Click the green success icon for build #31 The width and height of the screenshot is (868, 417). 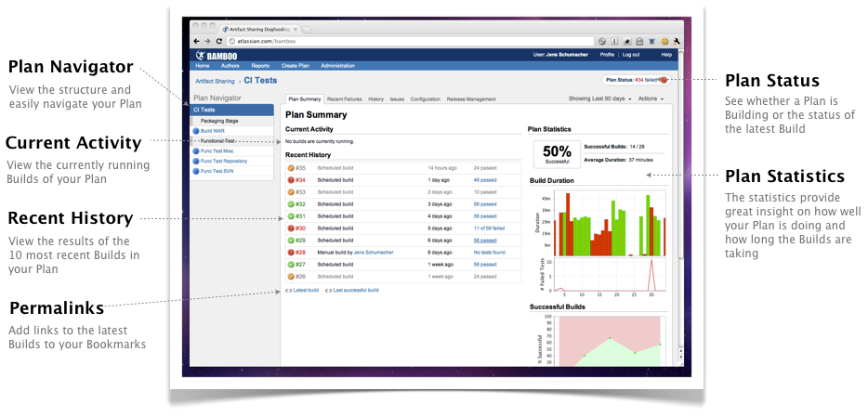click(x=291, y=216)
